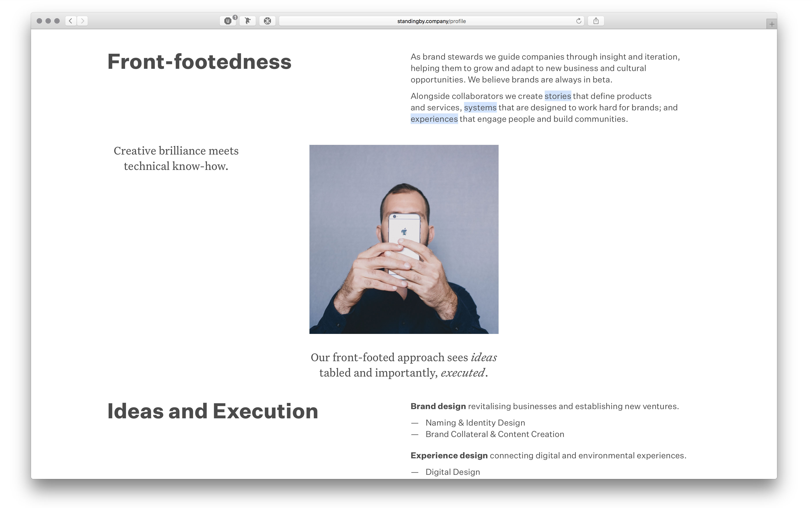The image size is (812, 508).
Task: Click the Safari back arrow button
Action: [71, 21]
